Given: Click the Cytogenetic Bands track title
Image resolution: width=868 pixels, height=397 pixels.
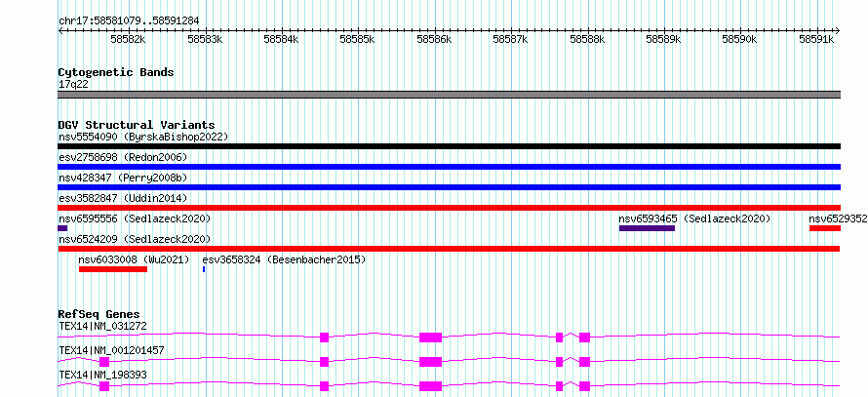Looking at the screenshot, I should pyautogui.click(x=116, y=72).
